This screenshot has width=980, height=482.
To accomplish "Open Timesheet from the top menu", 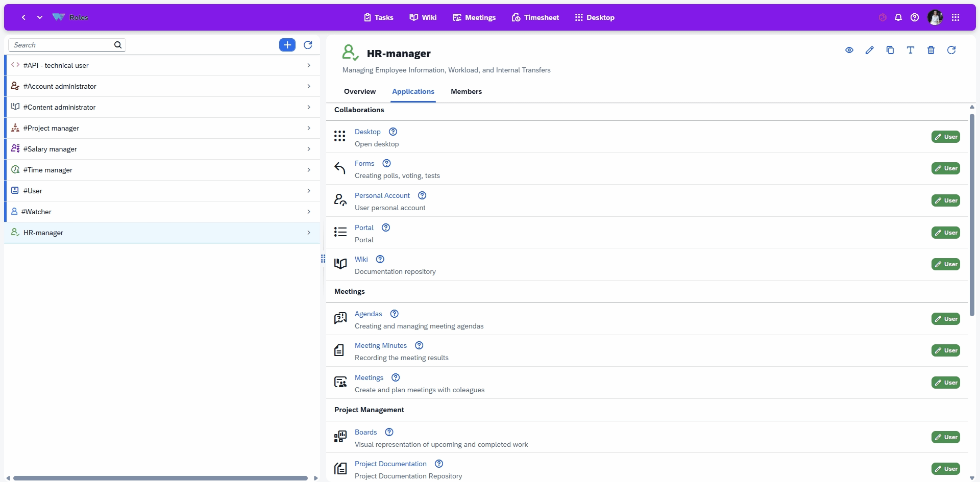I will coord(535,17).
